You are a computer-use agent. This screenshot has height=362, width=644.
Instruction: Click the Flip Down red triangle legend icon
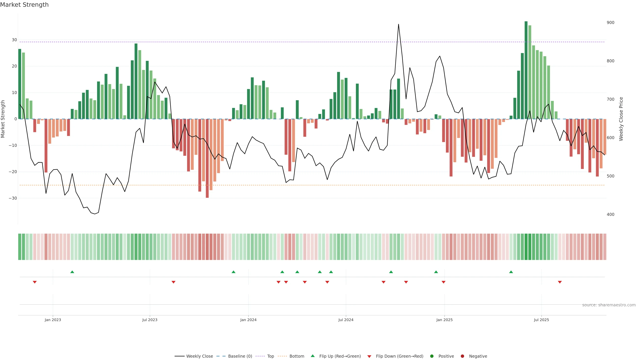(369, 356)
